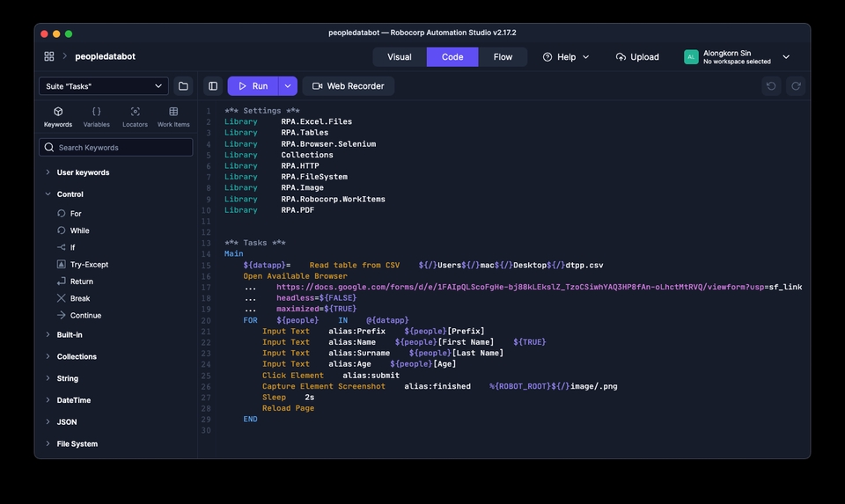This screenshot has height=504, width=845.
Task: Click the Click Element keyword
Action: tap(293, 376)
